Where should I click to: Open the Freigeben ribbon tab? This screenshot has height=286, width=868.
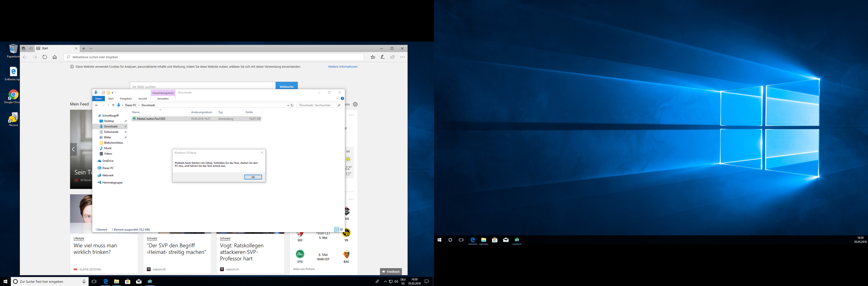(x=126, y=98)
